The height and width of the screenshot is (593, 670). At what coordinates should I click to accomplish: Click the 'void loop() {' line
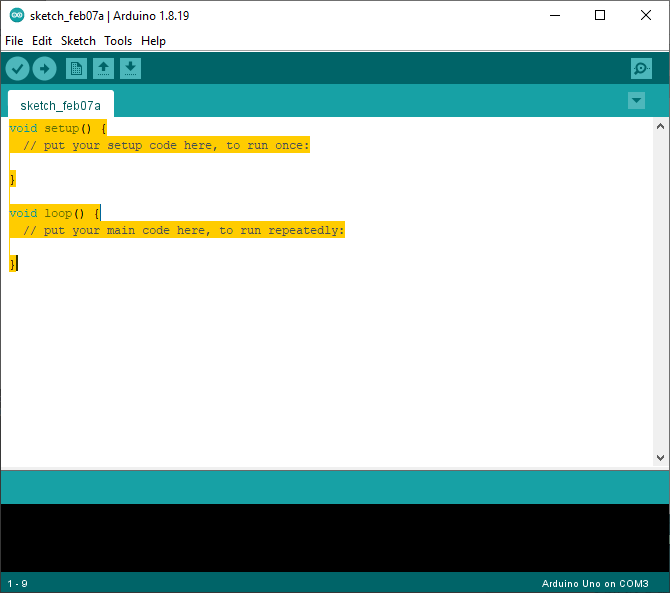click(55, 213)
